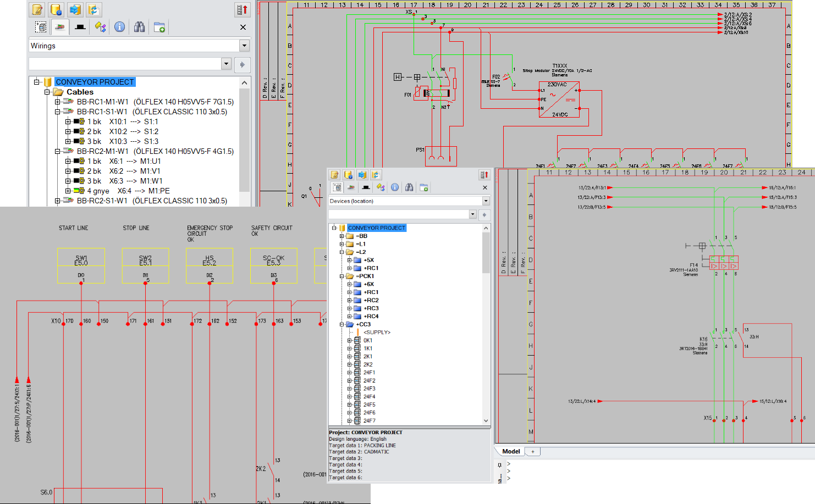This screenshot has height=504, width=815.
Task: Click the blue info icon in Devices panel
Action: (395, 187)
